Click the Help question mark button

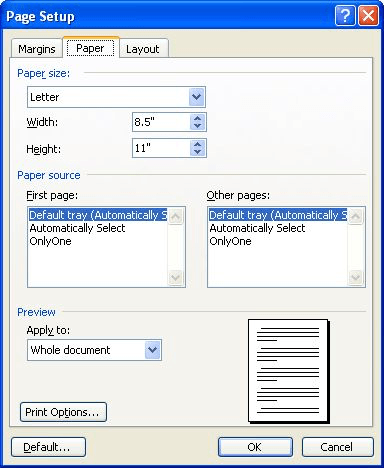(x=345, y=15)
